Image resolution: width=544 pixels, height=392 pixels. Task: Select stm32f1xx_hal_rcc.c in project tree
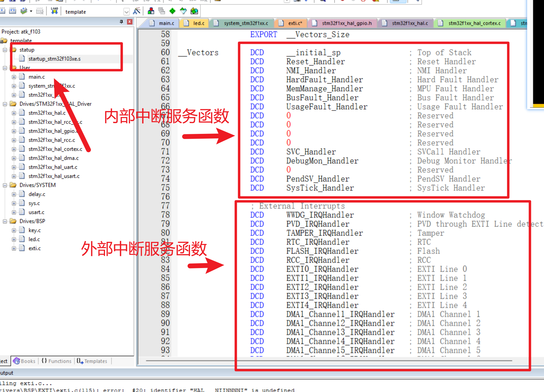52,140
